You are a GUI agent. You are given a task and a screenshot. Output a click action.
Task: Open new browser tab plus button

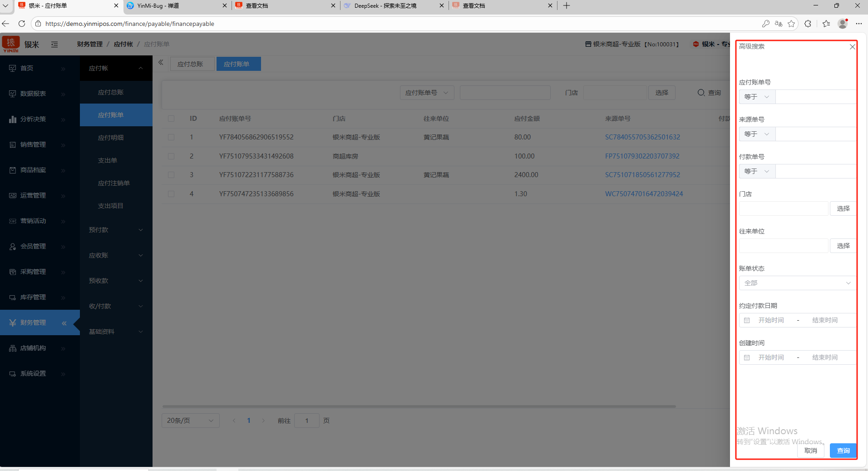567,5
